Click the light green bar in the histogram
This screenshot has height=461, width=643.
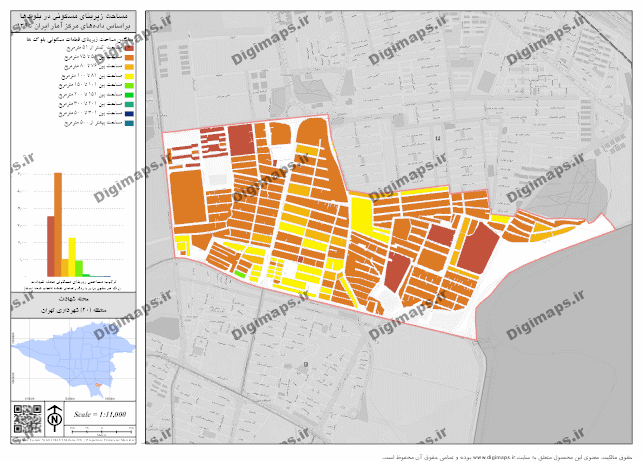(x=79, y=268)
